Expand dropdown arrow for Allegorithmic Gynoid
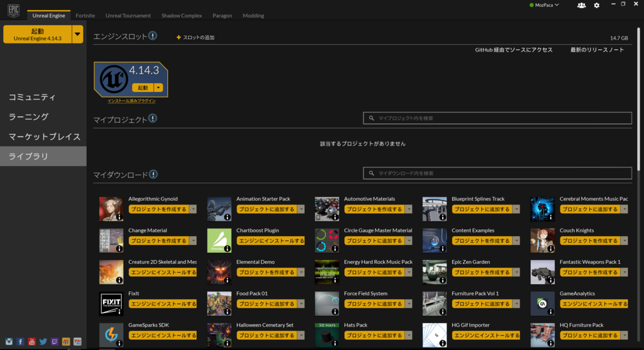 click(x=193, y=210)
